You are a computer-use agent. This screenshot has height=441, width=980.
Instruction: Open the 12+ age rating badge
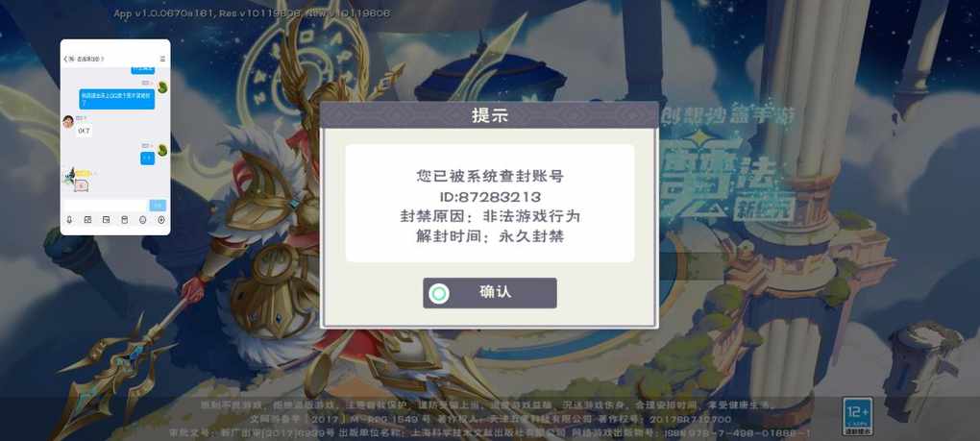point(857,416)
